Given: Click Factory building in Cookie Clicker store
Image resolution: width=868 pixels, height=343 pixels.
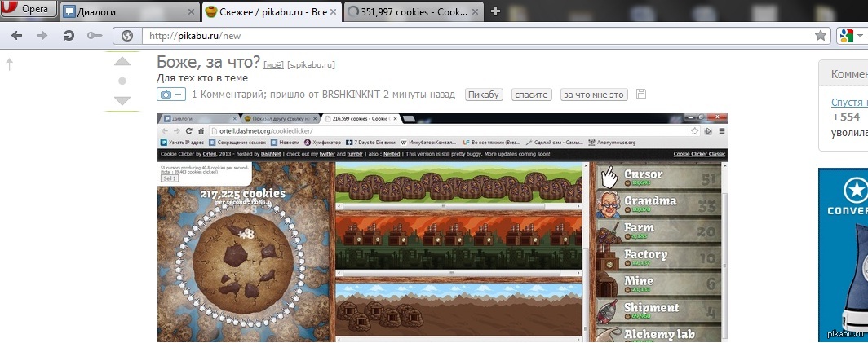Looking at the screenshot, I should click(658, 257).
